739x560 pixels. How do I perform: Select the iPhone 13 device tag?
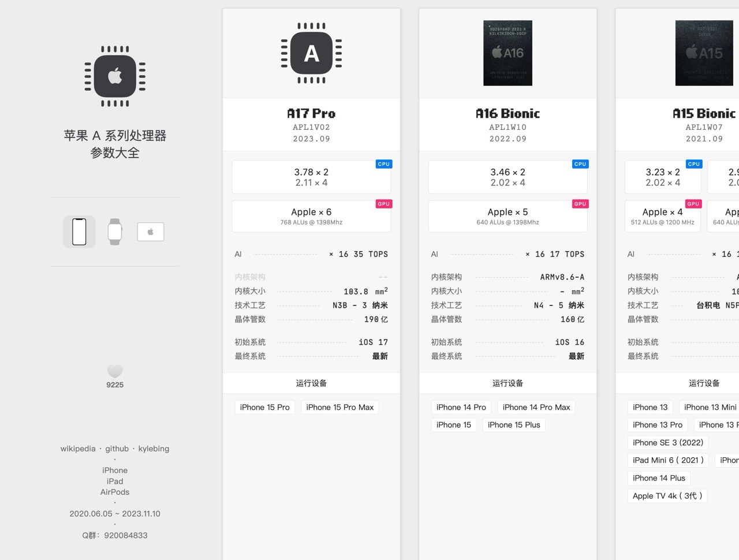click(x=650, y=408)
